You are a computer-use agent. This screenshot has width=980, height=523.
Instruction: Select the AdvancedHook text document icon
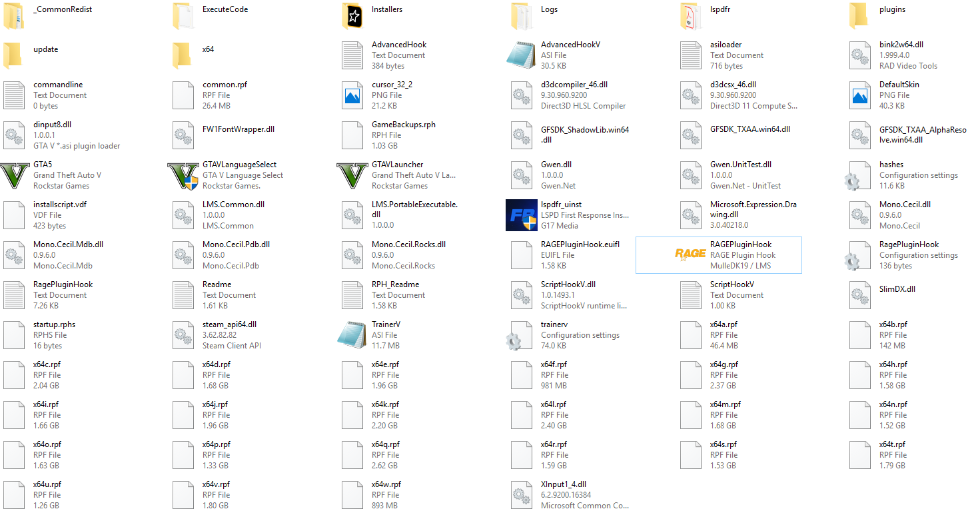(352, 55)
